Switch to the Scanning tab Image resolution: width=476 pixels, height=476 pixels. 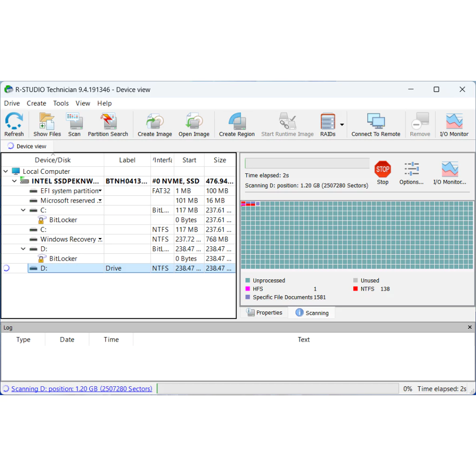point(312,313)
